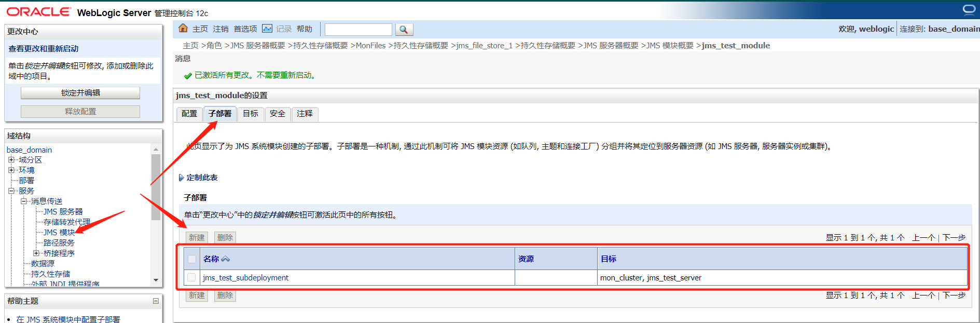Viewport: 980px width, 323px height.
Task: Switch to the 子部署 tab
Action: coord(220,114)
